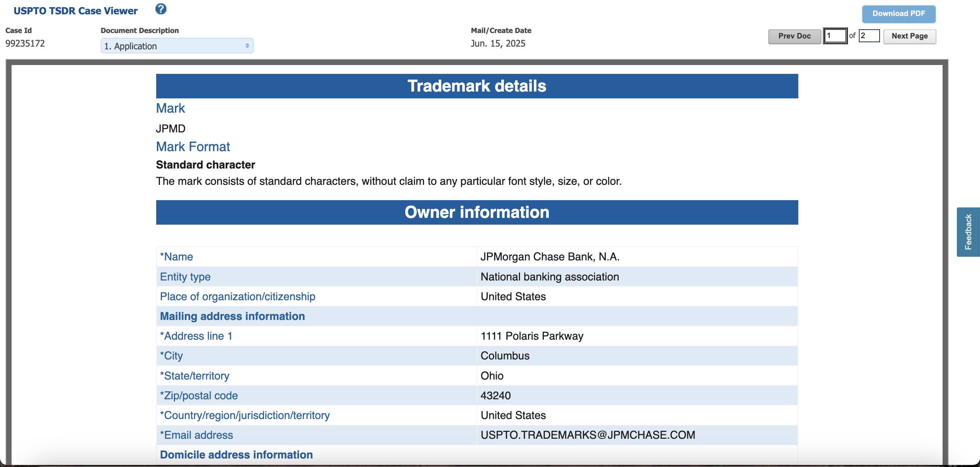Image resolution: width=980 pixels, height=467 pixels.
Task: Open the Document Description dropdown
Action: tap(177, 46)
